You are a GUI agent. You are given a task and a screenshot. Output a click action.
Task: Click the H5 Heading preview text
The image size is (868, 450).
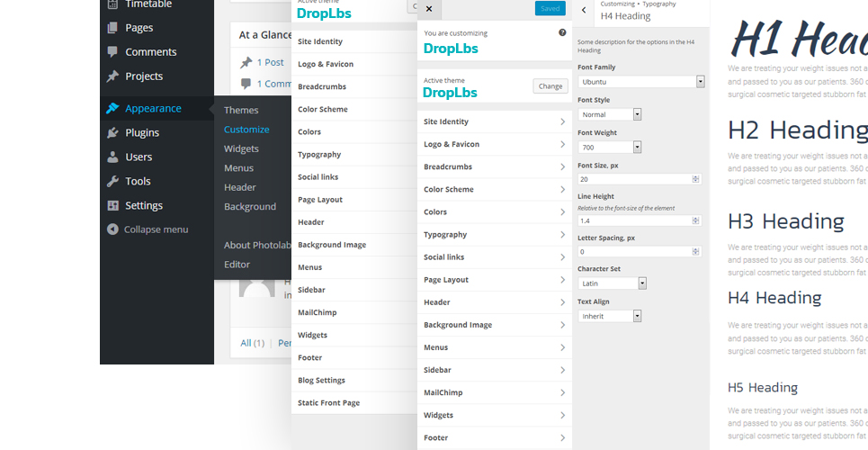coord(763,387)
